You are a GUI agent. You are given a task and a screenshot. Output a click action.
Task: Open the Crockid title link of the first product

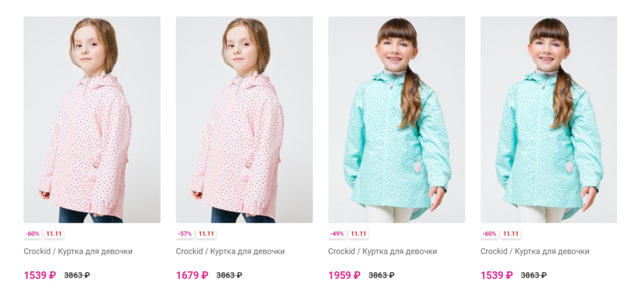pos(78,251)
